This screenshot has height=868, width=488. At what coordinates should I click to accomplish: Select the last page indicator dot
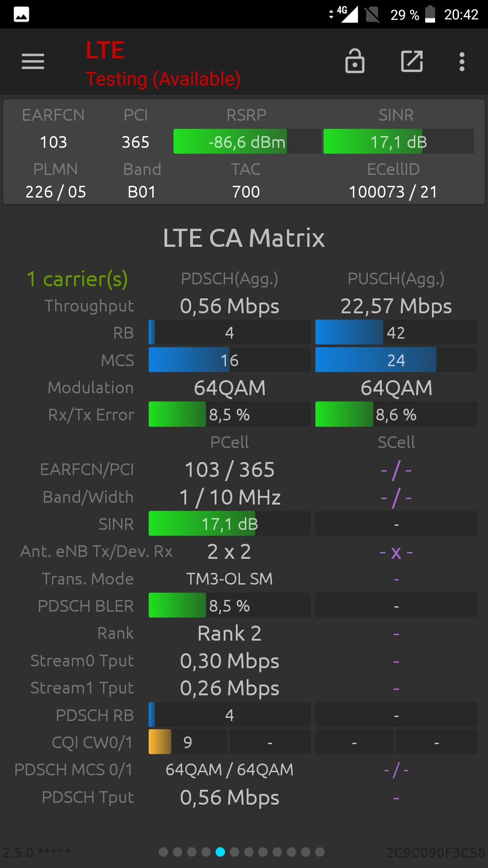pyautogui.click(x=320, y=852)
